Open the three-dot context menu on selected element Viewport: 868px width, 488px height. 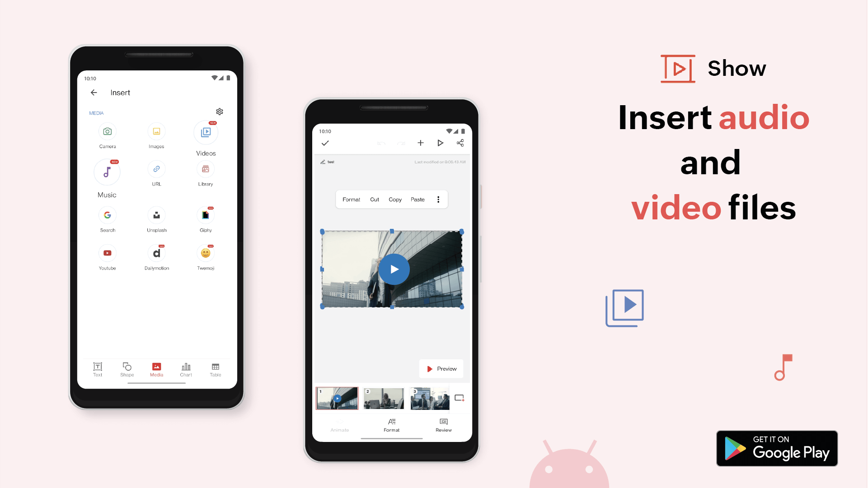[438, 199]
